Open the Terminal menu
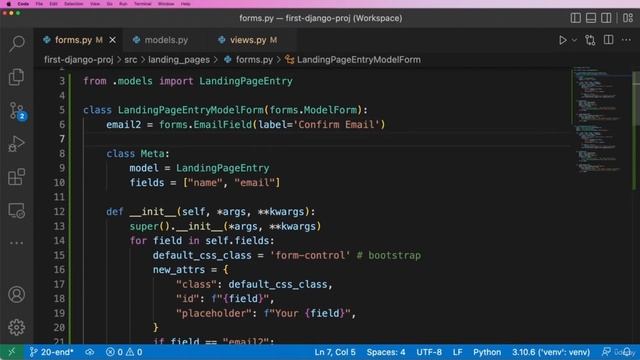Viewport: 640px width, 360px height. (142, 4)
